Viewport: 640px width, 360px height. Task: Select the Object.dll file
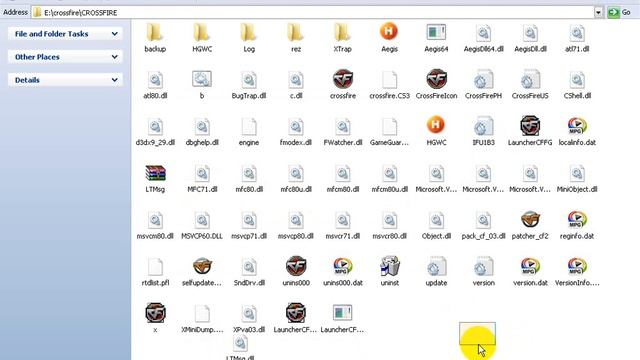[436, 220]
